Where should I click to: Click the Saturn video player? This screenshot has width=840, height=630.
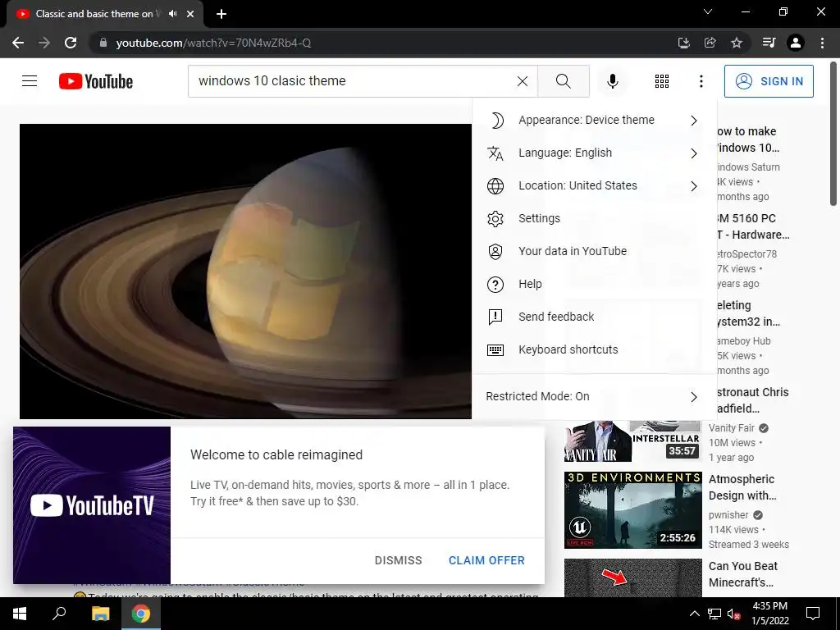click(x=245, y=271)
